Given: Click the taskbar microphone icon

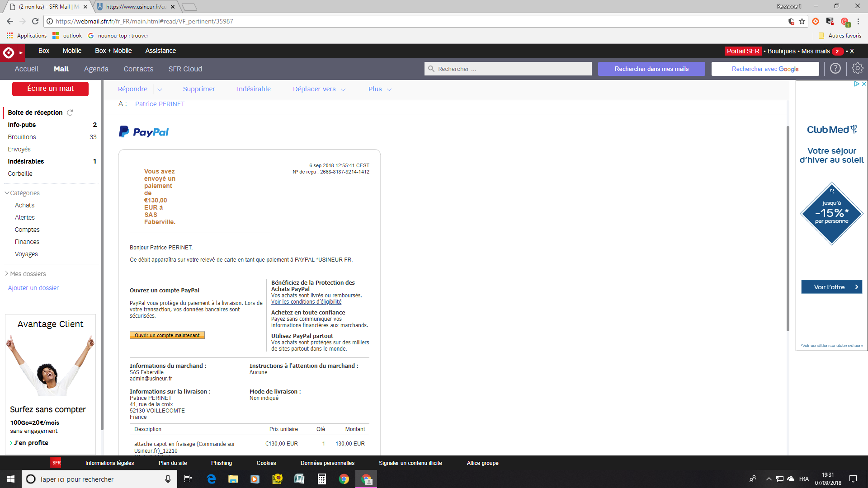Looking at the screenshot, I should click(168, 479).
